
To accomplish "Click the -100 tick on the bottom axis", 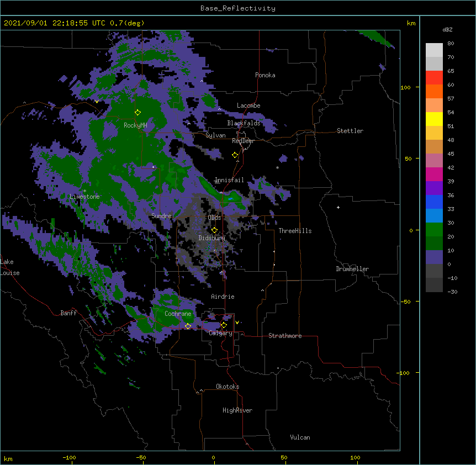I will pyautogui.click(x=69, y=457).
